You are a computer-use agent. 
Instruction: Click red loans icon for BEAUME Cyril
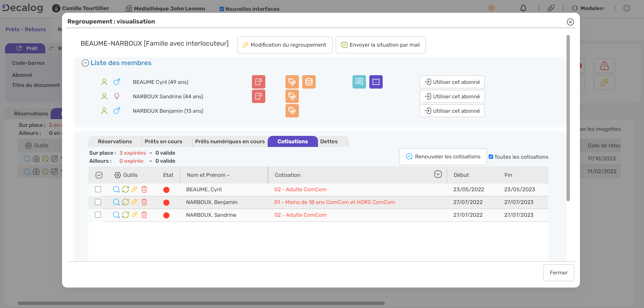258,82
